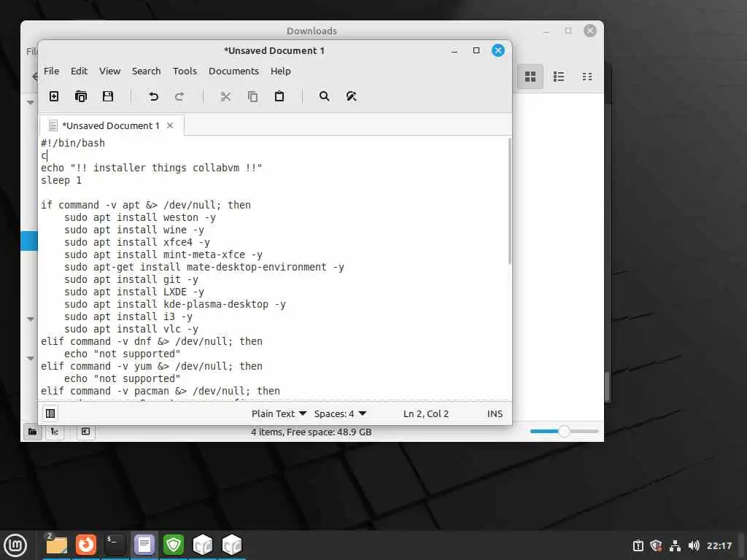Click the 'elif command -v pacman' line

pos(160,391)
